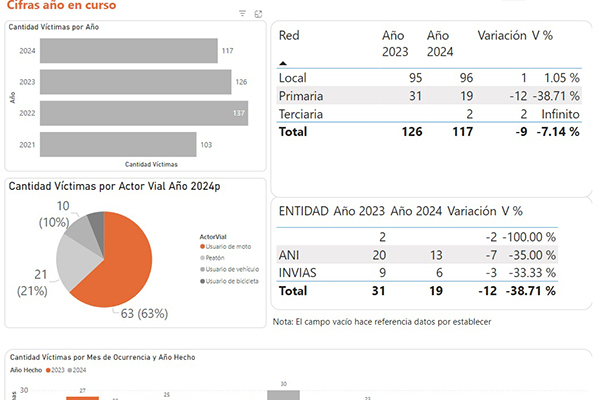Image resolution: width=600 pixels, height=400 pixels.
Task: Click the 13 value in ANI row
Action: [436, 255]
